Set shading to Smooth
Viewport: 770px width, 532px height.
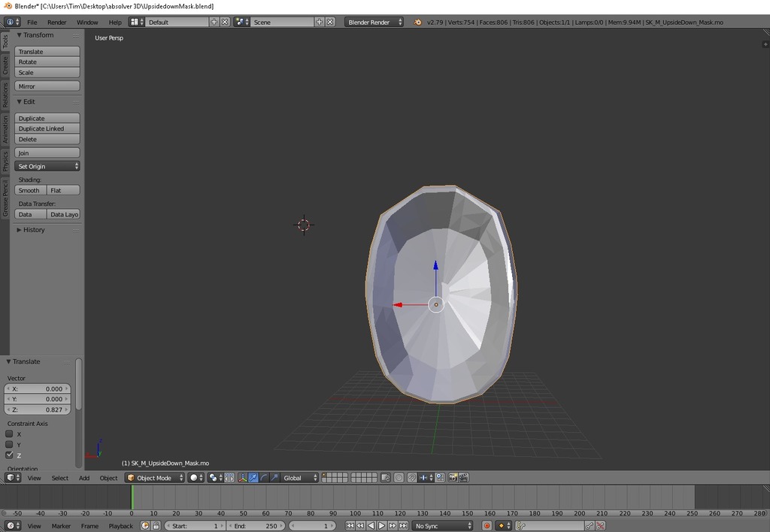pyautogui.click(x=30, y=190)
